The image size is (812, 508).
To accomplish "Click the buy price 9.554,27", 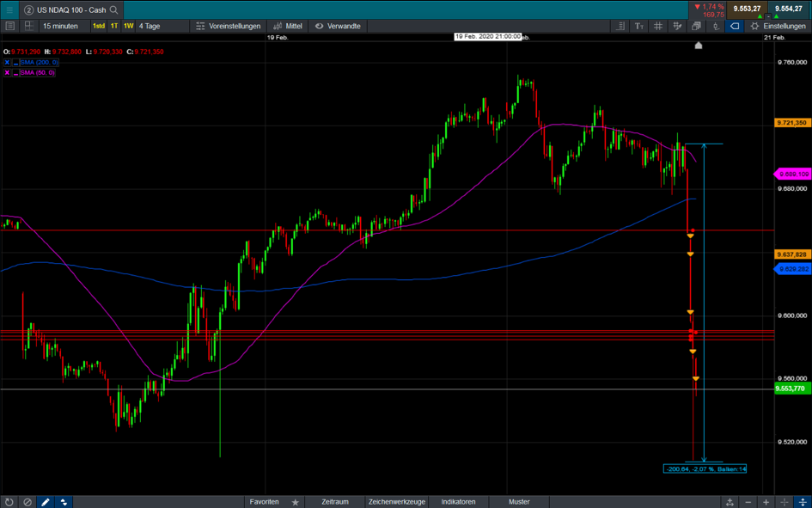I will coord(789,9).
